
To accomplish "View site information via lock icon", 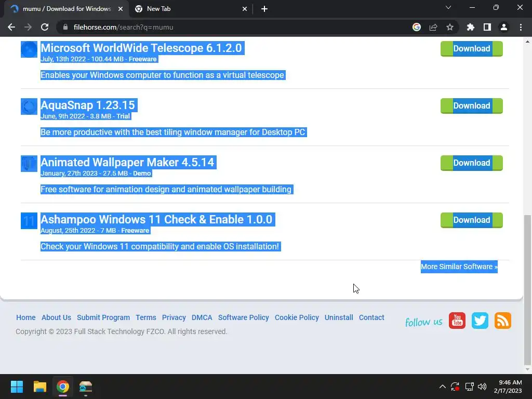I will coord(65,27).
